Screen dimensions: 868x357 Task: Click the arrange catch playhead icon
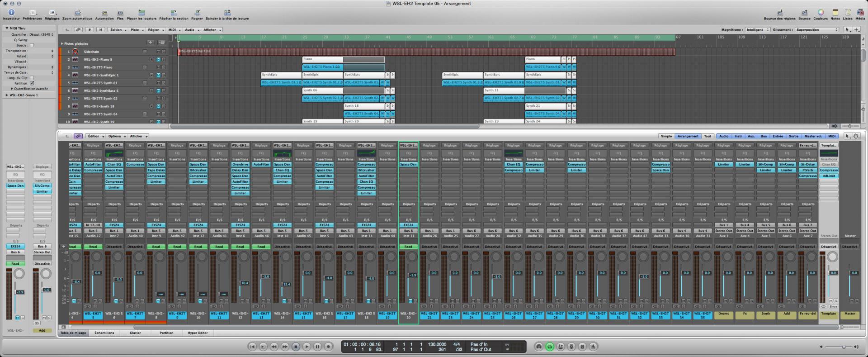click(x=90, y=30)
